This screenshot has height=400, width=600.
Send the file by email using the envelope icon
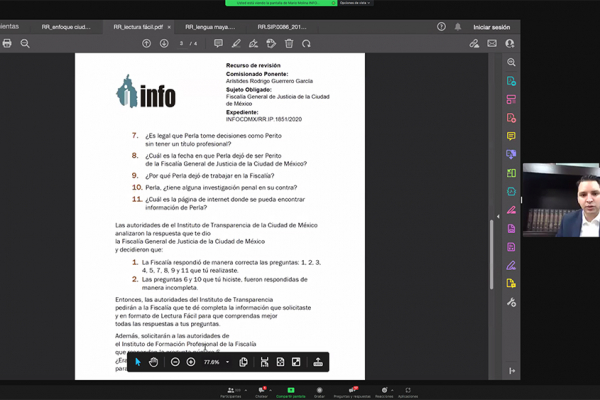[x=492, y=44]
